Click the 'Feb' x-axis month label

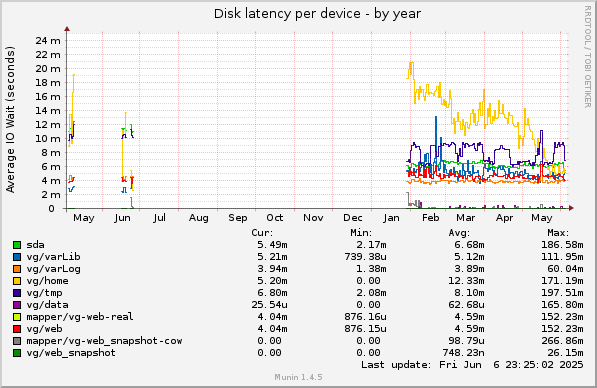tap(431, 218)
